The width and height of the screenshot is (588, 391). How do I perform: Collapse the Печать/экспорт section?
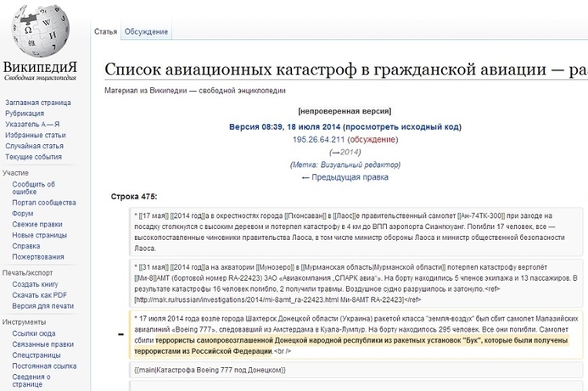point(27,273)
